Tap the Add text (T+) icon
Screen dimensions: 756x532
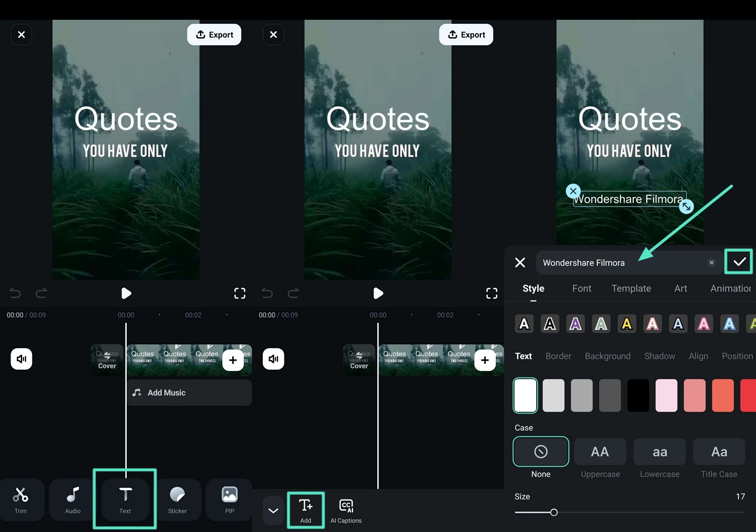(306, 510)
